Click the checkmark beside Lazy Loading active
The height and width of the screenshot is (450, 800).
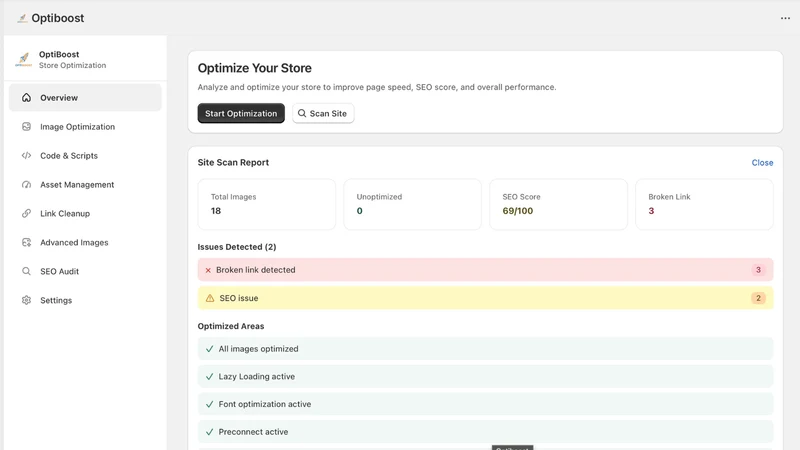point(209,377)
